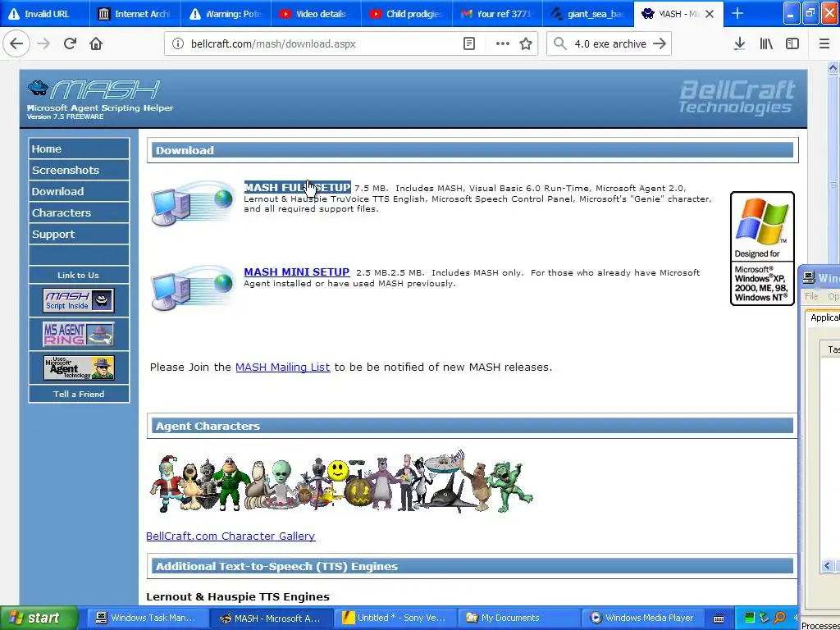Open the MASH Mailing List link
The width and height of the screenshot is (840, 630).
[283, 367]
